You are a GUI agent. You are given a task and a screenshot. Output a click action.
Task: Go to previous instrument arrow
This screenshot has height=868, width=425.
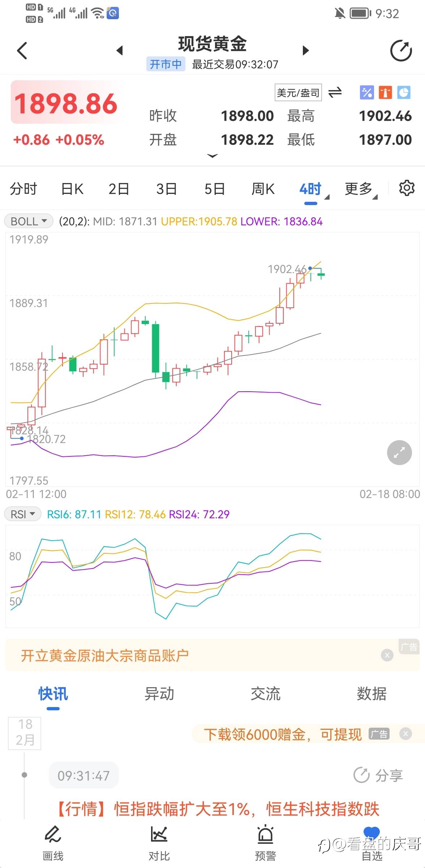[x=120, y=50]
